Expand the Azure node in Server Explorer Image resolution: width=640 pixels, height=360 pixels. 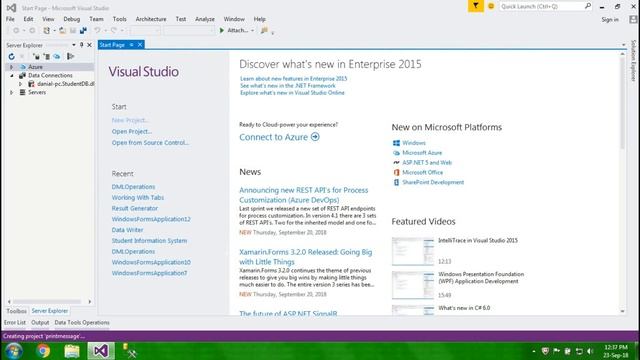point(11,67)
